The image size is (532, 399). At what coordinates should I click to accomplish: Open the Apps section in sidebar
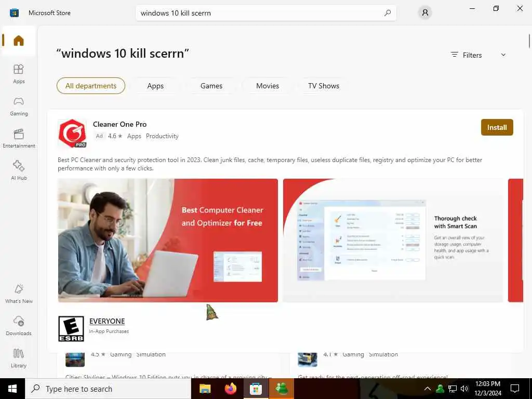19,74
